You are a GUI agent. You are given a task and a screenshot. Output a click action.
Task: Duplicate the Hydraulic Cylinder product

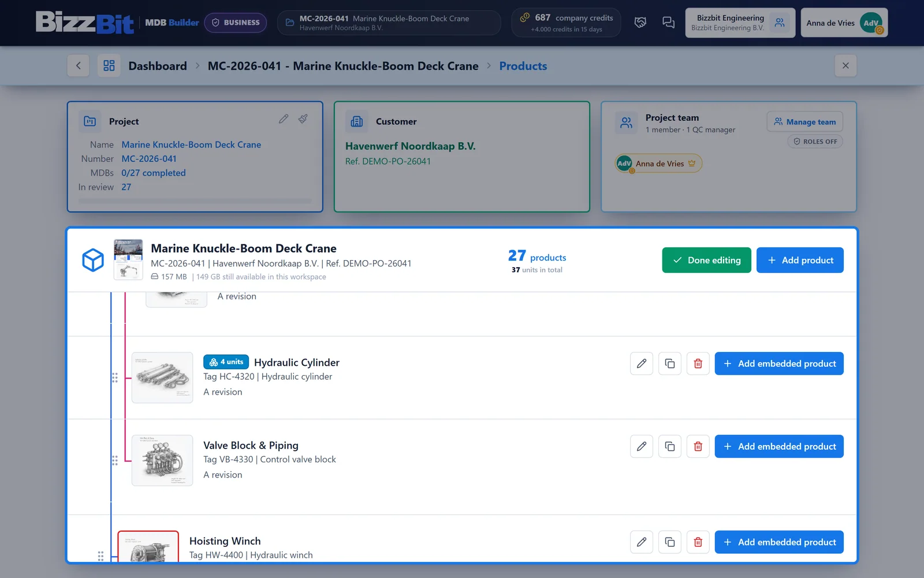click(670, 364)
